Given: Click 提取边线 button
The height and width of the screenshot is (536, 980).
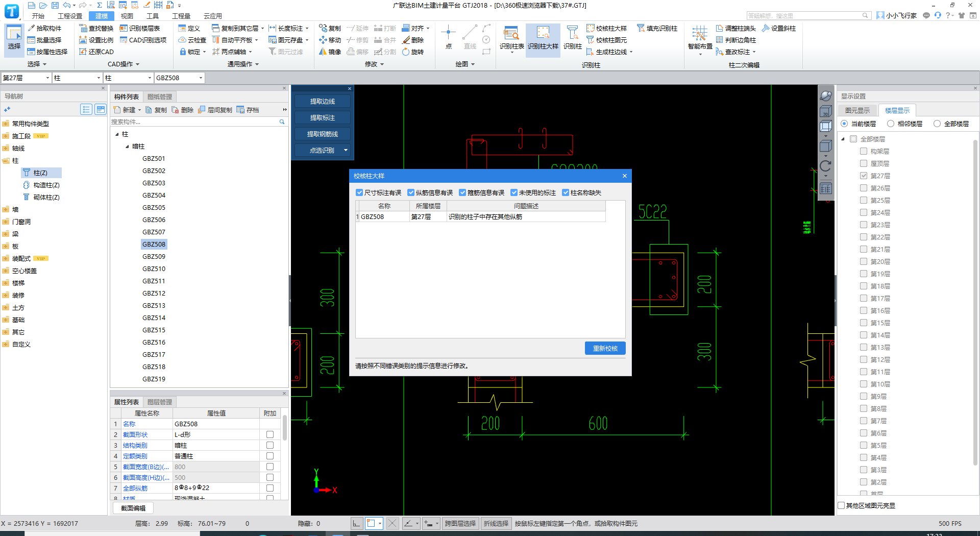Looking at the screenshot, I should 323,101.
